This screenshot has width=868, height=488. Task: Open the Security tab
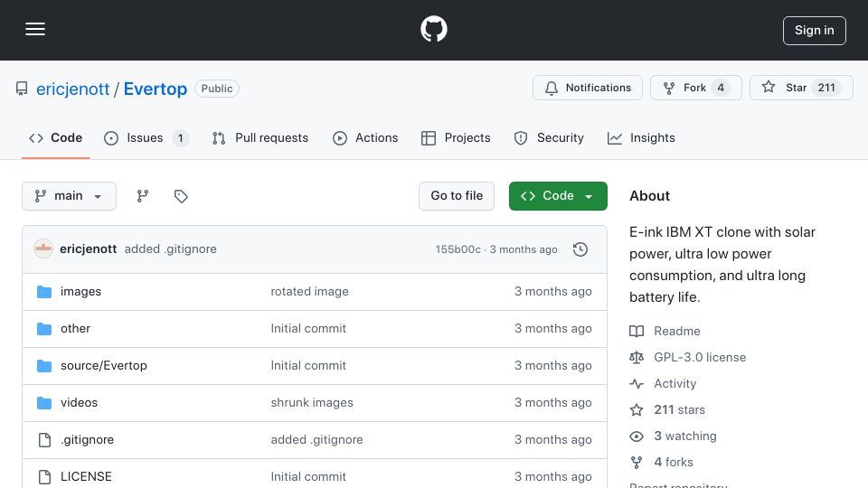click(549, 137)
